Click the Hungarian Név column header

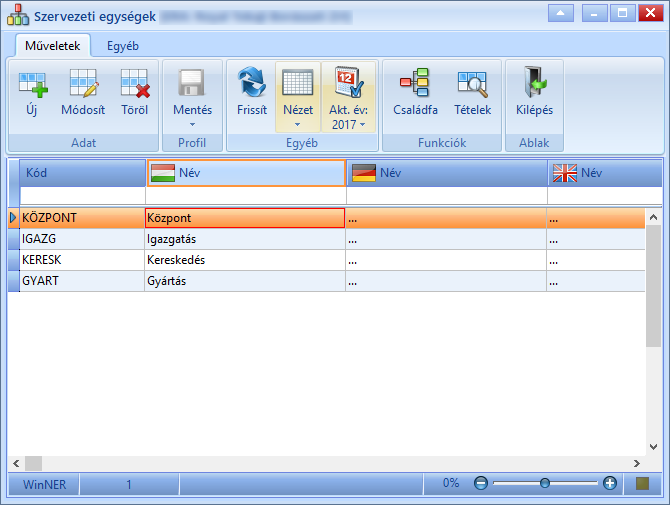246,173
